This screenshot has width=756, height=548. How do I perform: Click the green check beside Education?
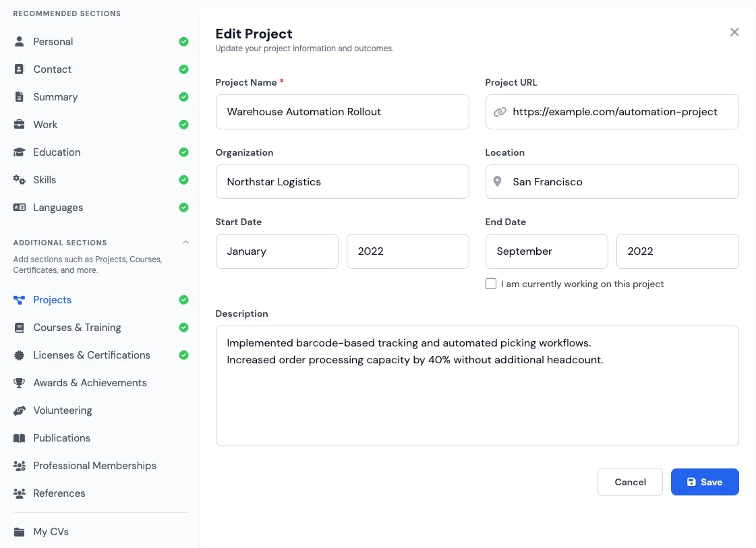(183, 152)
